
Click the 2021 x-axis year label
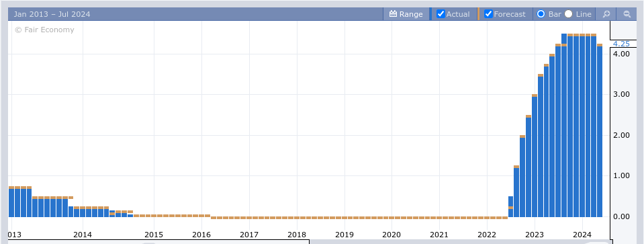(x=439, y=235)
